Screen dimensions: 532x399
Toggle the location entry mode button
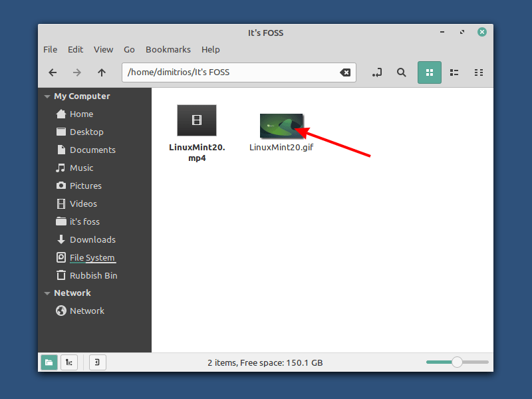point(377,72)
